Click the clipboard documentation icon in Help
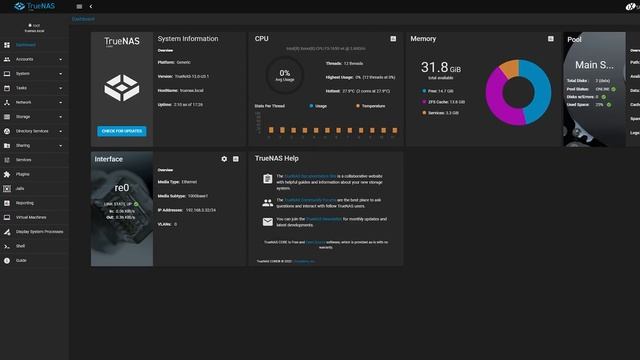The height and width of the screenshot is (360, 640). pos(268,179)
